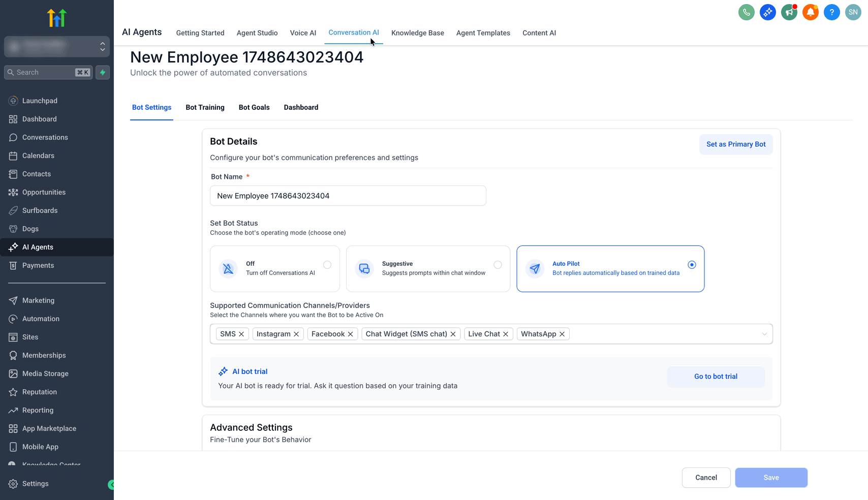Viewport: 868px width, 500px height.
Task: Open the Agent Templates tab
Action: pyautogui.click(x=483, y=33)
